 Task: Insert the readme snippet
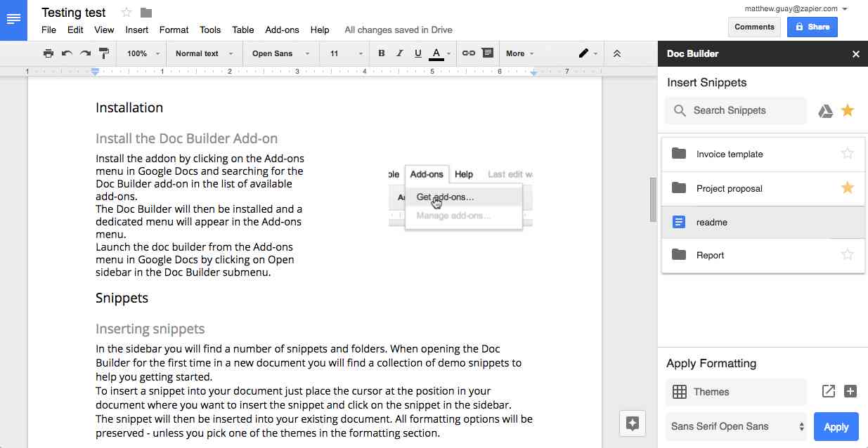tap(763, 222)
